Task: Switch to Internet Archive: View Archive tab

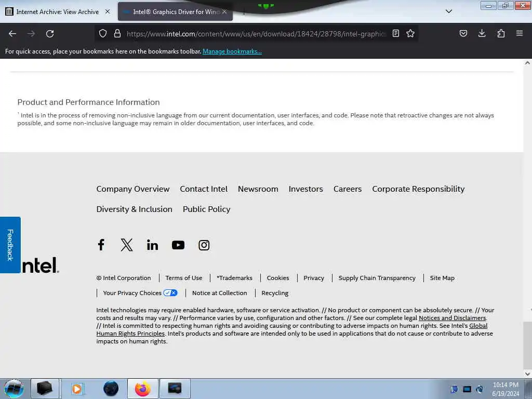Action: (x=58, y=11)
